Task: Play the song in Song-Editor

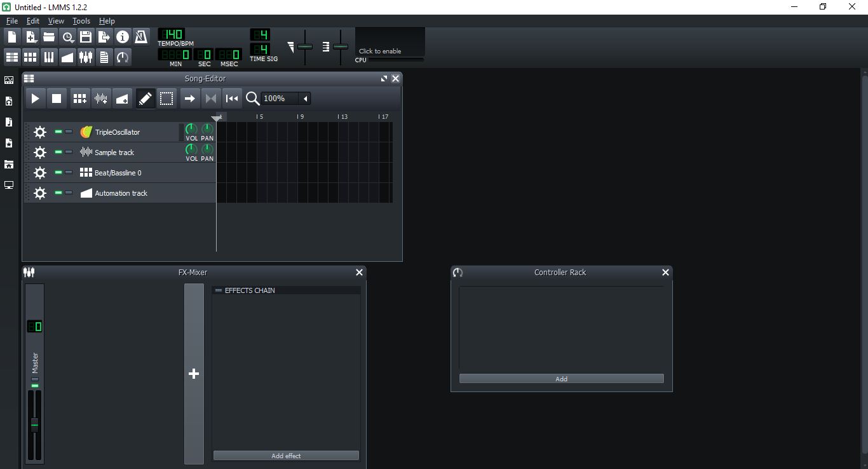Action: click(x=36, y=99)
